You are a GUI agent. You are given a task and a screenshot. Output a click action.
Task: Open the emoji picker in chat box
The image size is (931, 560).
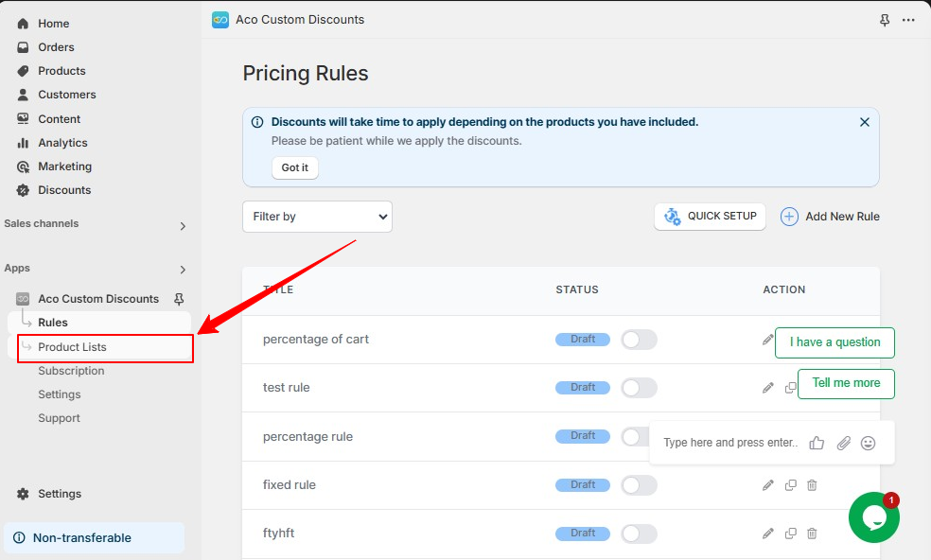click(868, 443)
